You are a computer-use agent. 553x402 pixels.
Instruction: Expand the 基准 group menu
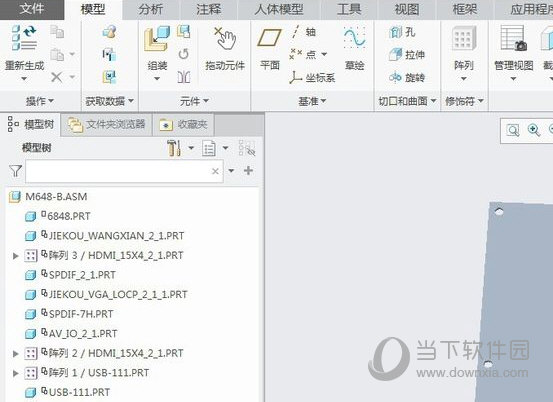pos(312,101)
